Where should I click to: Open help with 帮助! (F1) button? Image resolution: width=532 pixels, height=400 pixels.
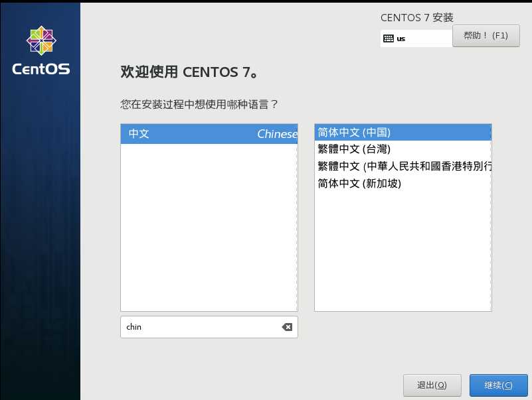coord(486,36)
